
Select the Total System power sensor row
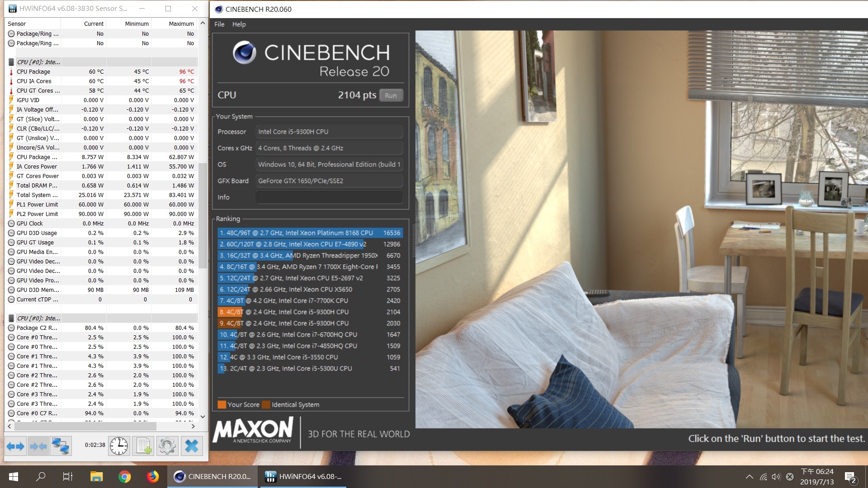pyautogui.click(x=101, y=195)
